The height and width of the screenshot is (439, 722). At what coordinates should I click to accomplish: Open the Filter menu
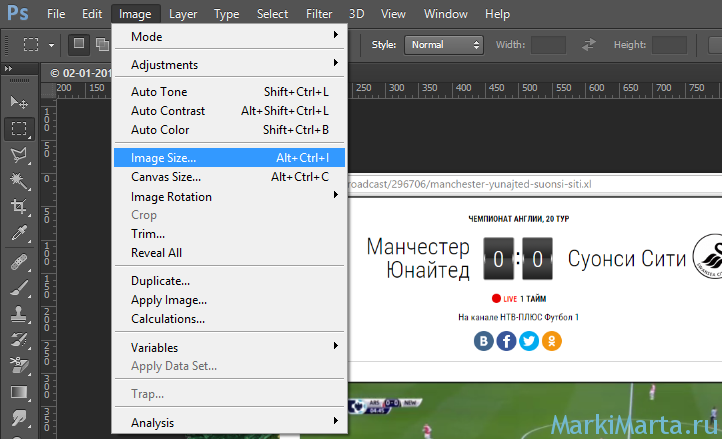point(319,14)
